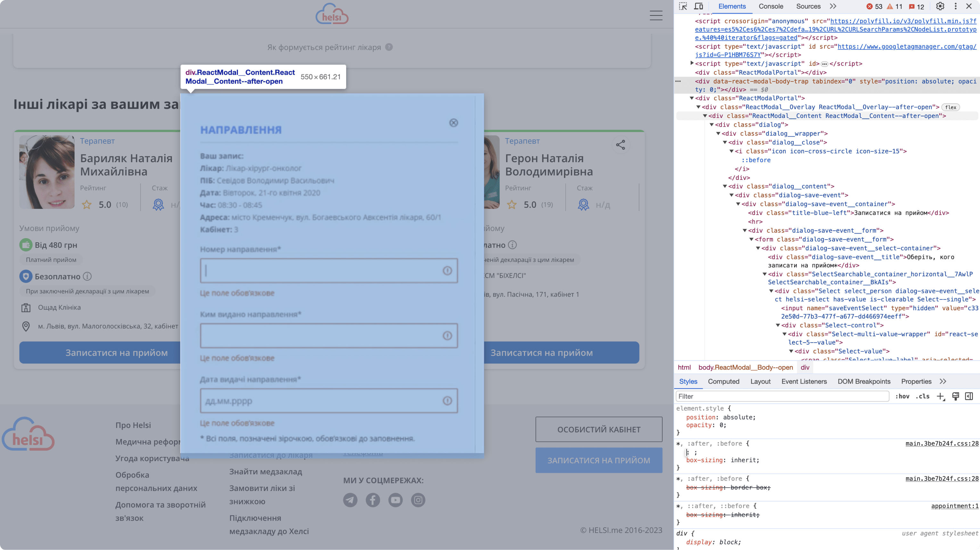Open the Computed styles tab
980x550 pixels.
(723, 381)
